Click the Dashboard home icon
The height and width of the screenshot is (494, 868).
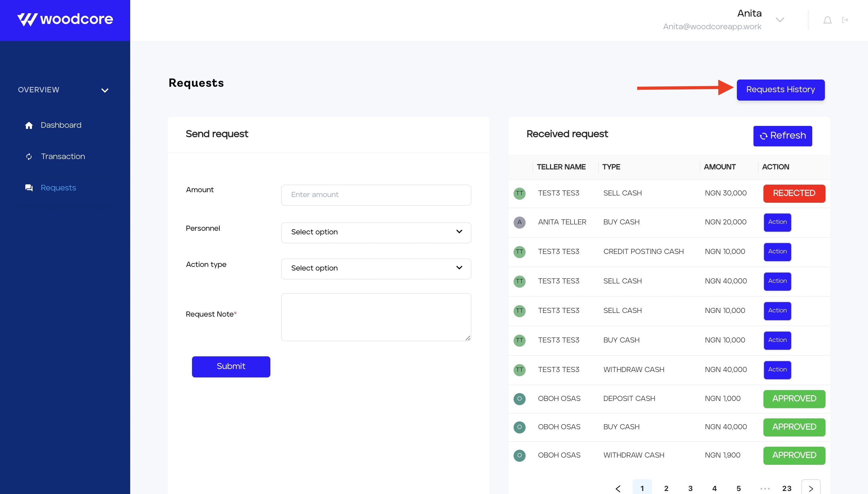[29, 126]
